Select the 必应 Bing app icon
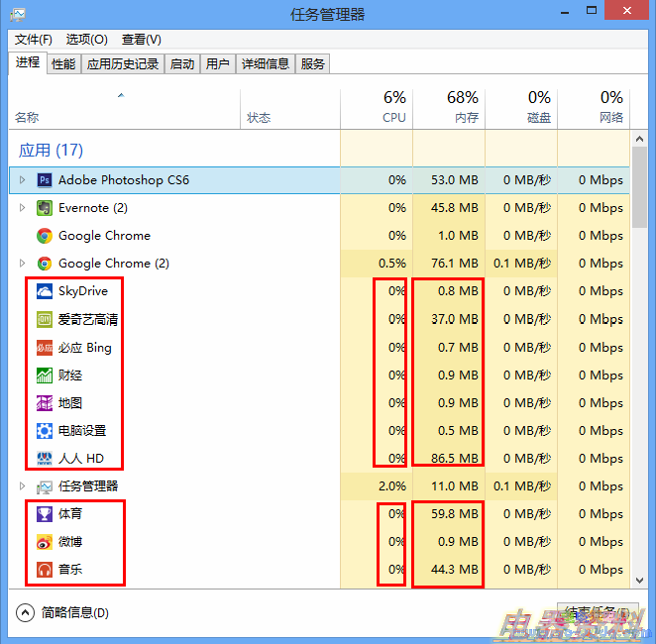The width and height of the screenshot is (656, 644). point(44,348)
